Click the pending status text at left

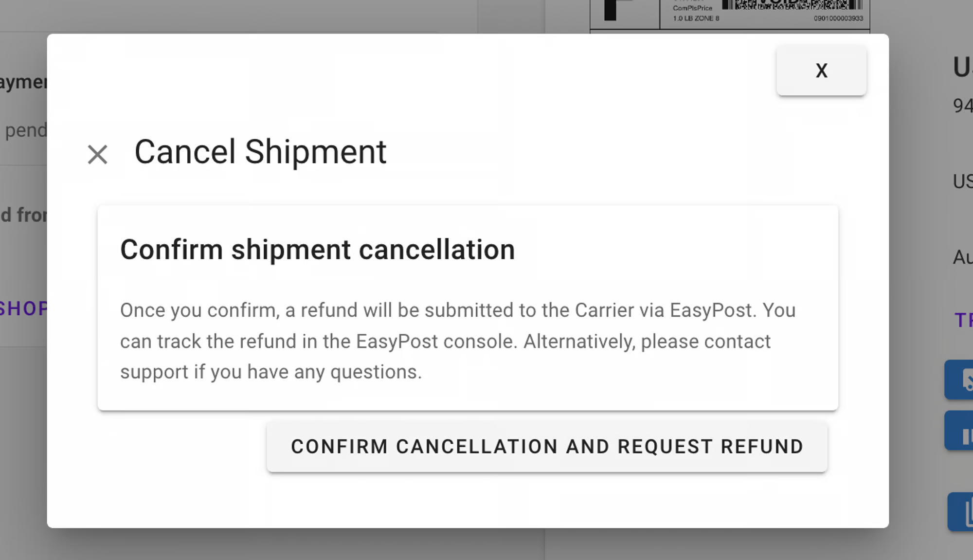(x=25, y=130)
